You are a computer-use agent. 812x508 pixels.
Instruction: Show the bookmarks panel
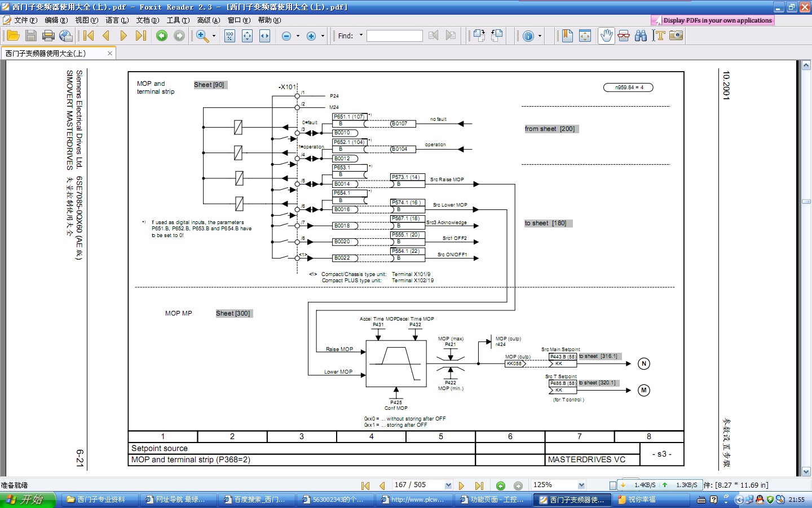[567, 36]
